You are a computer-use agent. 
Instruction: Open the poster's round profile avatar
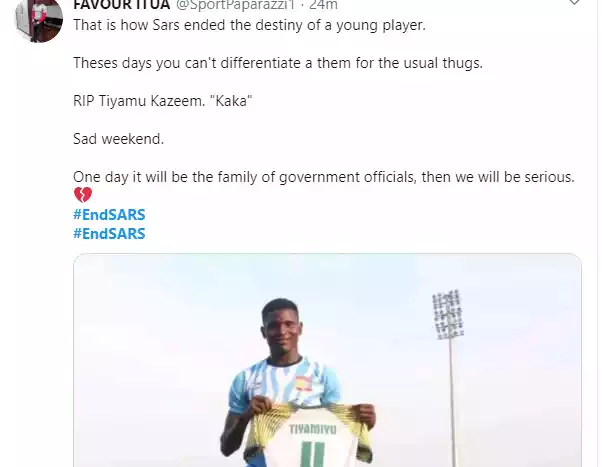point(38,20)
